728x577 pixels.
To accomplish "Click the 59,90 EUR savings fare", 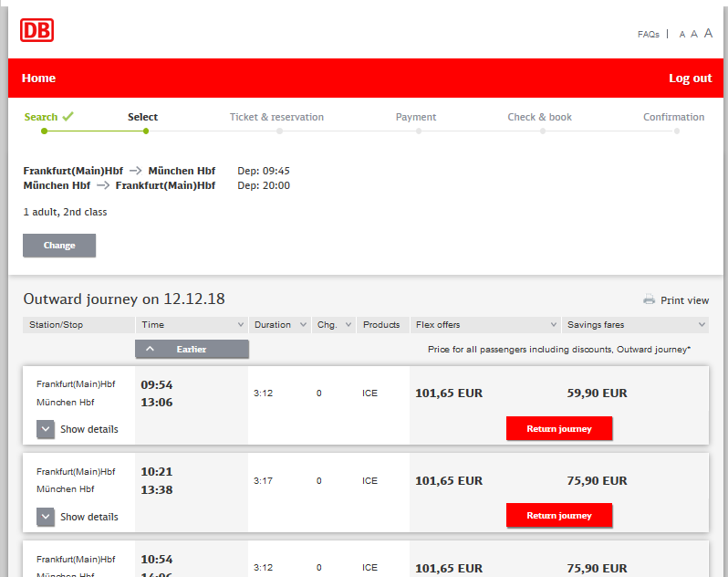I will click(x=597, y=393).
